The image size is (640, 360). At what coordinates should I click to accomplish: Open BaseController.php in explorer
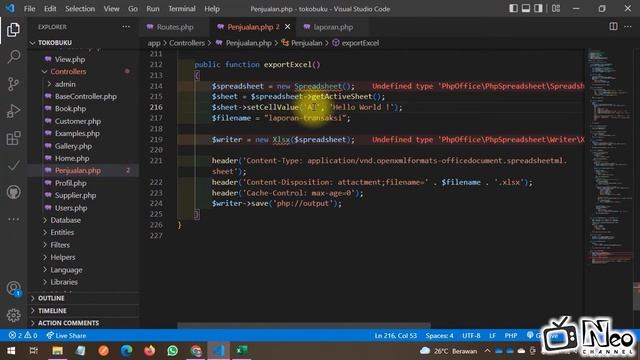point(86,96)
